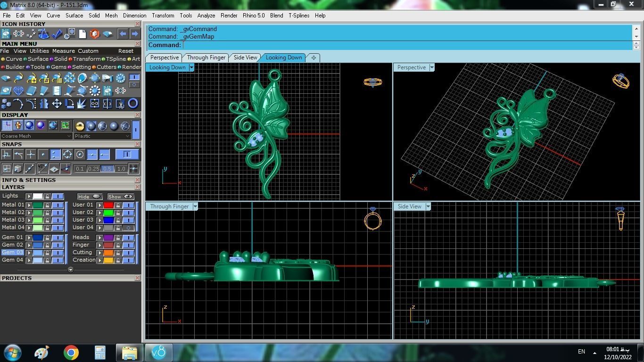Choose the faceted diamond outline tool

click(18, 90)
